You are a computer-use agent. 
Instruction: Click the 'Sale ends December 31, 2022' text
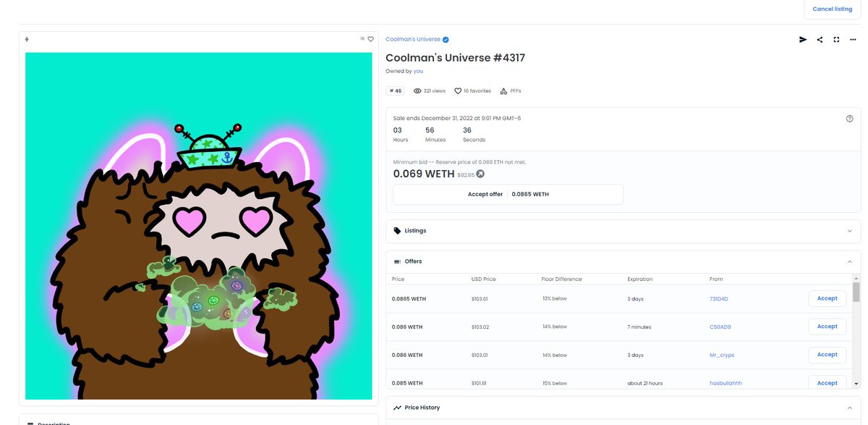click(x=457, y=118)
